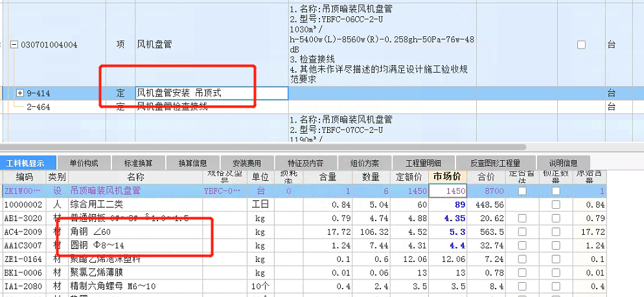This screenshot has width=644, height=297.
Task: Switch to the 工程量明细 tab
Action: tap(424, 163)
